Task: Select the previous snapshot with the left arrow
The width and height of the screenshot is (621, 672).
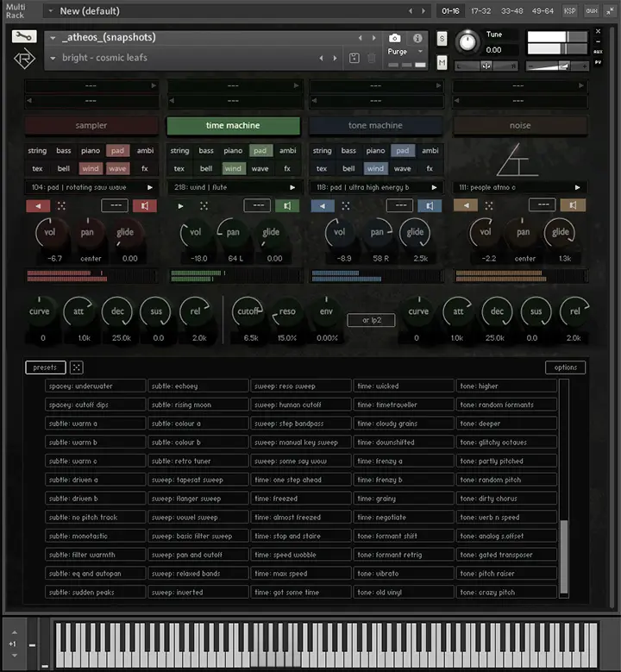Action: coord(321,58)
